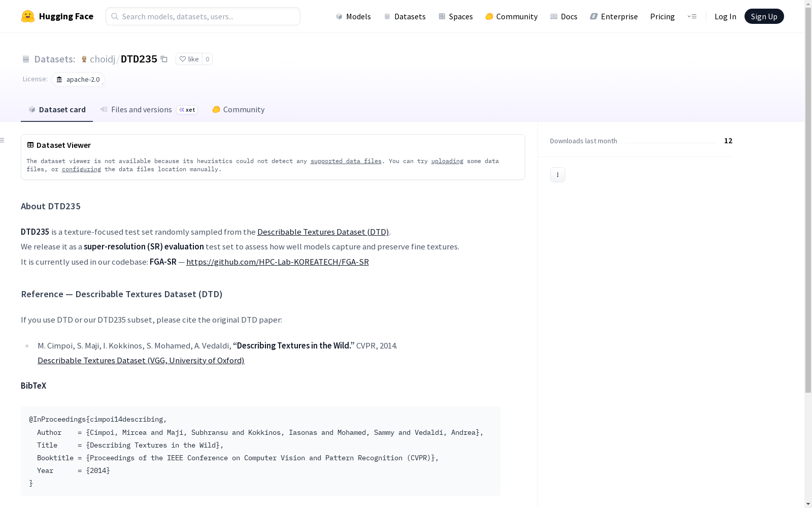Click the About DTD235 heading
Image resolution: width=812 pixels, height=508 pixels.
51,206
